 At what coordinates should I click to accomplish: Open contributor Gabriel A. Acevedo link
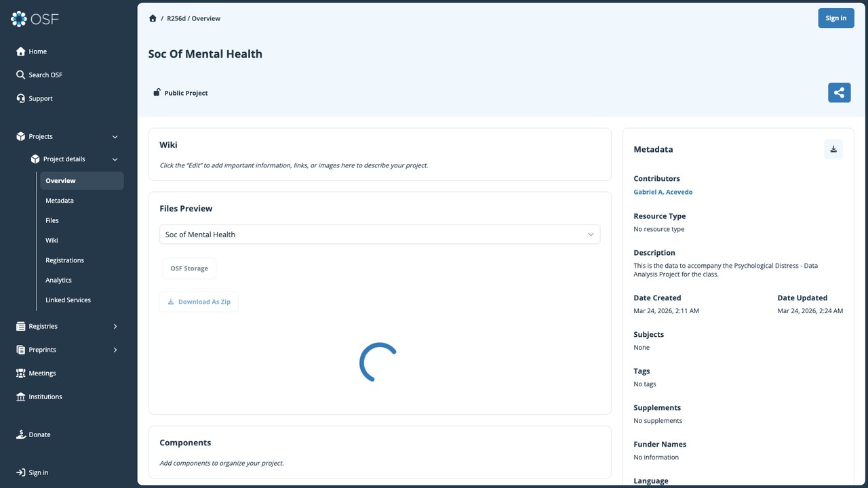pos(663,192)
